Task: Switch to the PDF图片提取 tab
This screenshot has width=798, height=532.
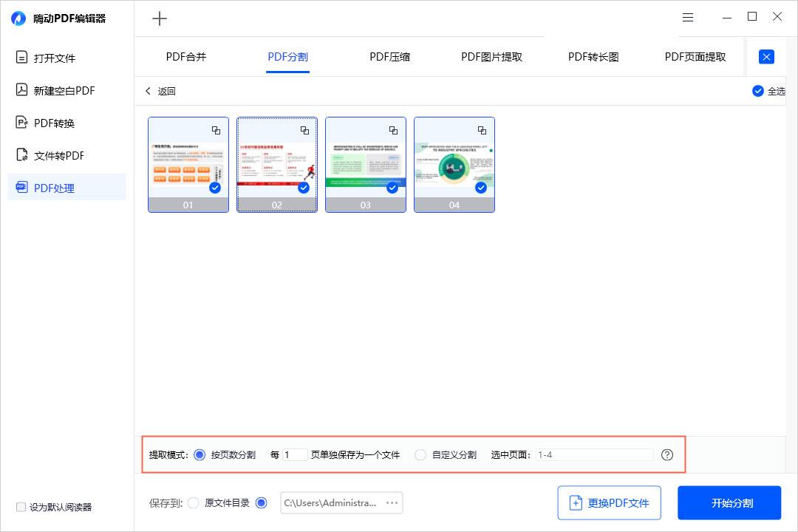Action: (491, 56)
